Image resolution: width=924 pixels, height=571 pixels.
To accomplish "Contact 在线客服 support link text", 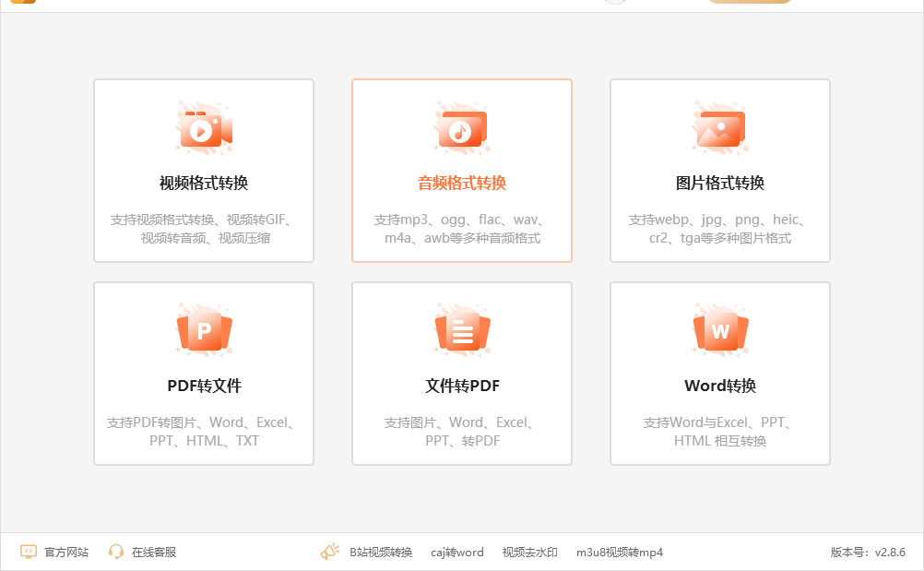I will [x=154, y=553].
